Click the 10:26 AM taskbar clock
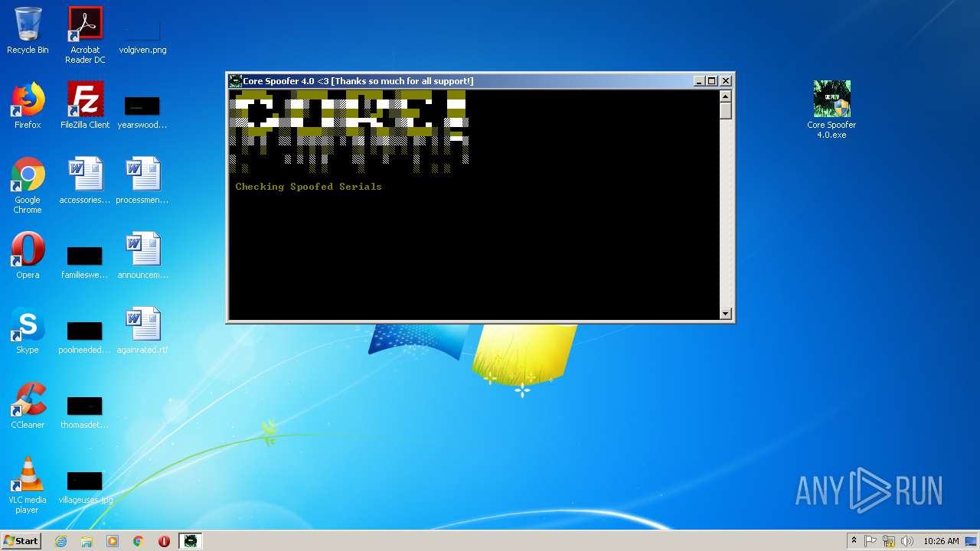Screen dimensions: 980x551 [x=941, y=541]
